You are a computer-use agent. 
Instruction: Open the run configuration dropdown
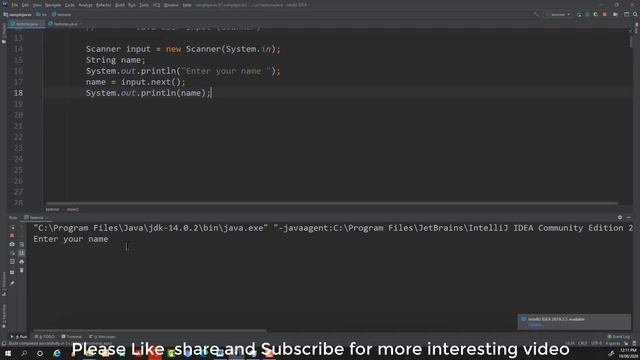(x=558, y=14)
